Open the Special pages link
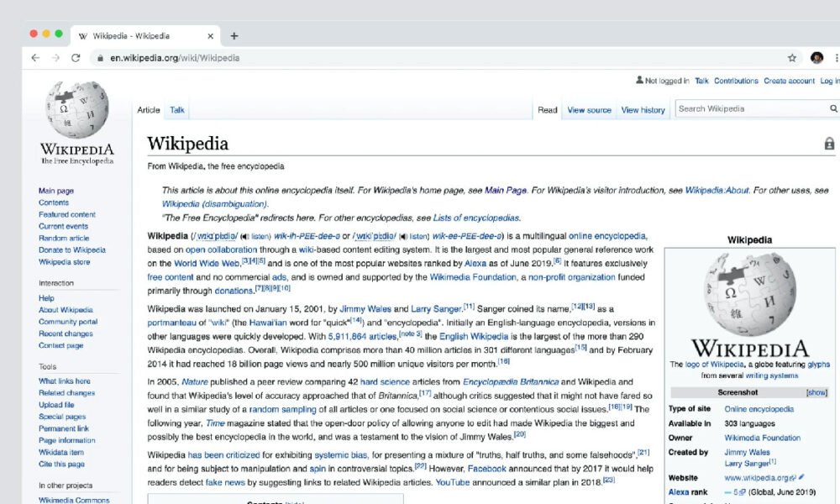The width and height of the screenshot is (840, 504). pos(62,416)
